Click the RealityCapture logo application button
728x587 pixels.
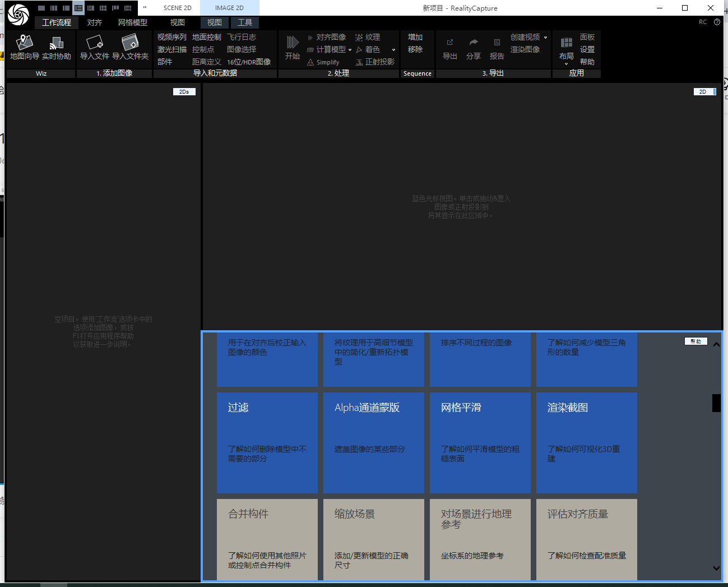point(18,15)
